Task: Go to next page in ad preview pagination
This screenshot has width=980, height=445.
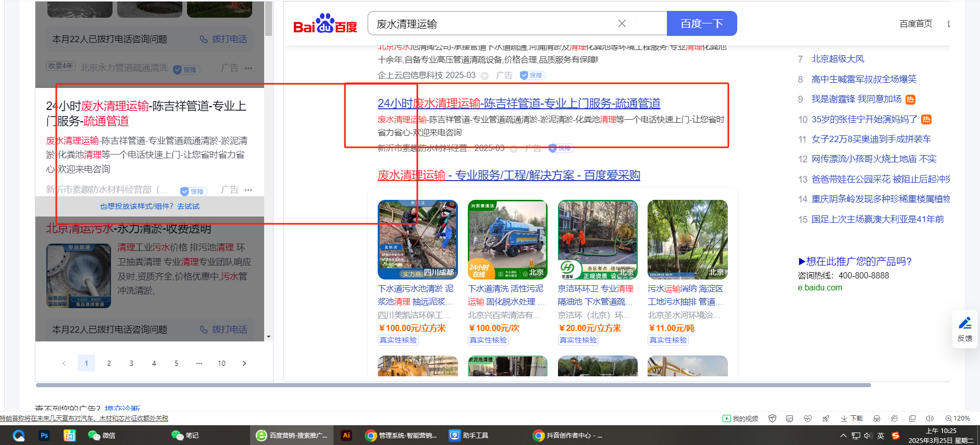Action: click(244, 363)
